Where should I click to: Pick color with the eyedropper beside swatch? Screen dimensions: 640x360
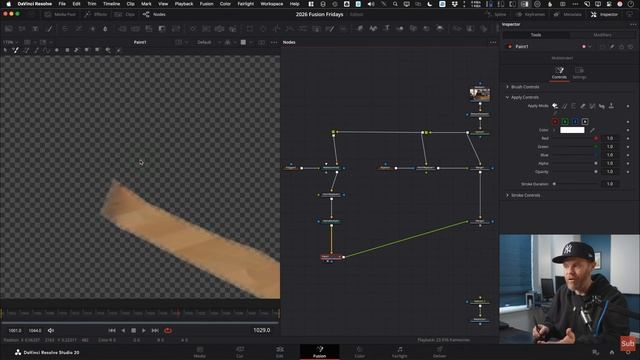coord(592,130)
